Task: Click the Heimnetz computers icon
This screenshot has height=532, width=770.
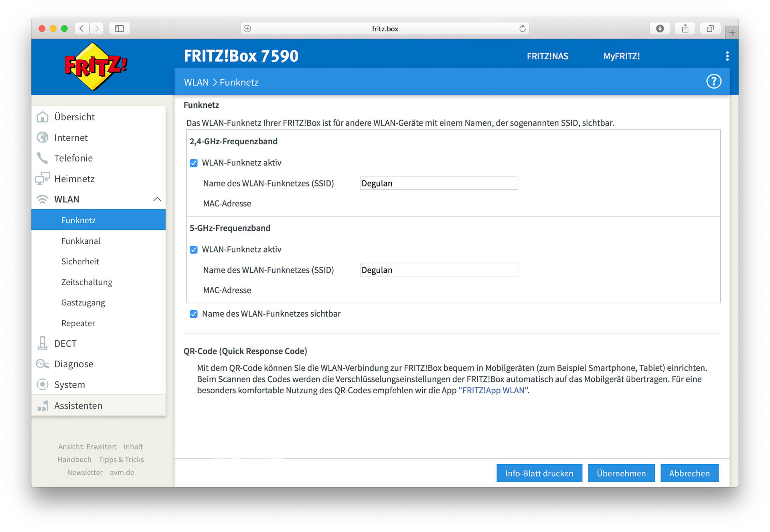Action: 43,178
